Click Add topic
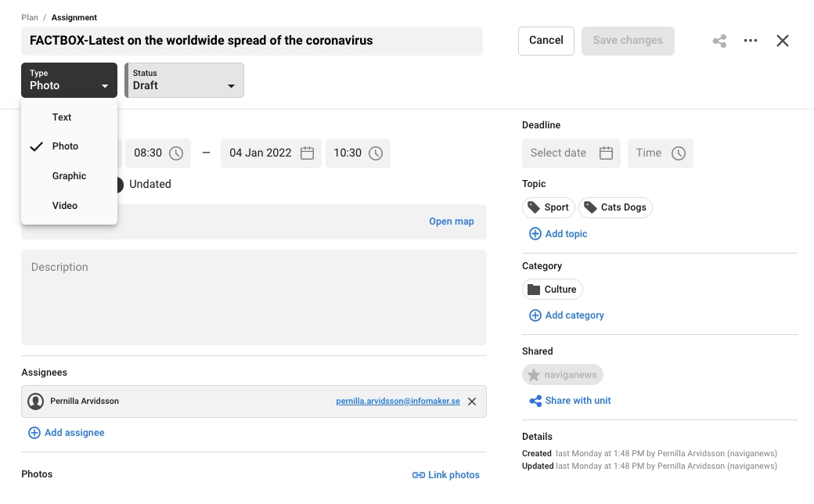The height and width of the screenshot is (504, 814). tap(558, 234)
